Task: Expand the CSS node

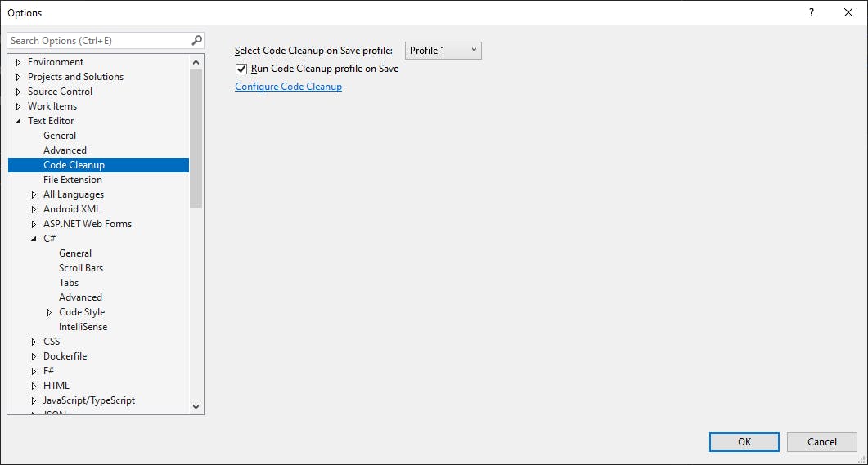Action: [x=34, y=342]
